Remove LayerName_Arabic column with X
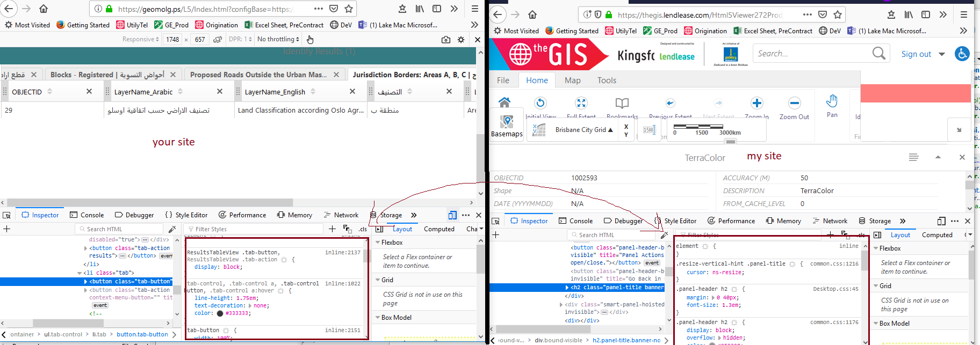The height and width of the screenshot is (345, 980). pos(220,92)
